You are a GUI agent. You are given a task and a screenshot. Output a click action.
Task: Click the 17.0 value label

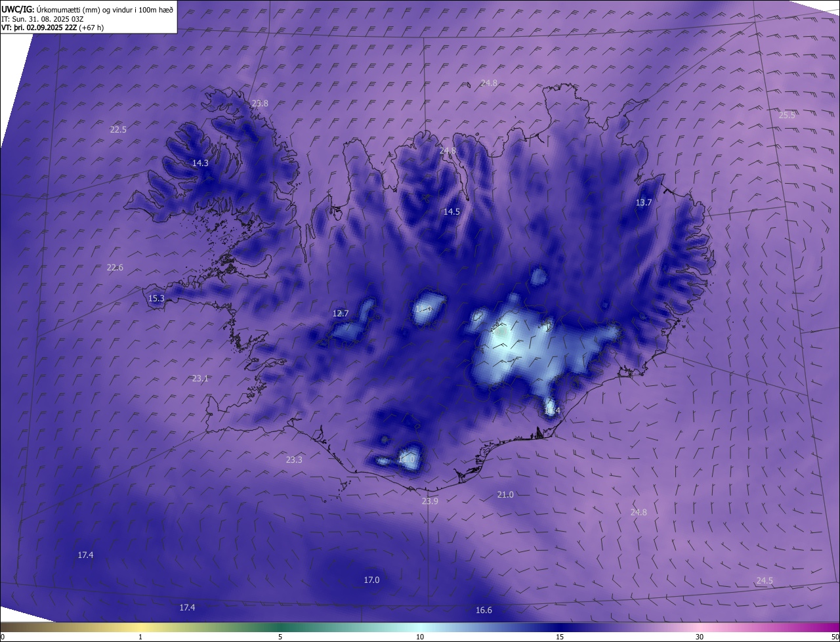(x=371, y=580)
